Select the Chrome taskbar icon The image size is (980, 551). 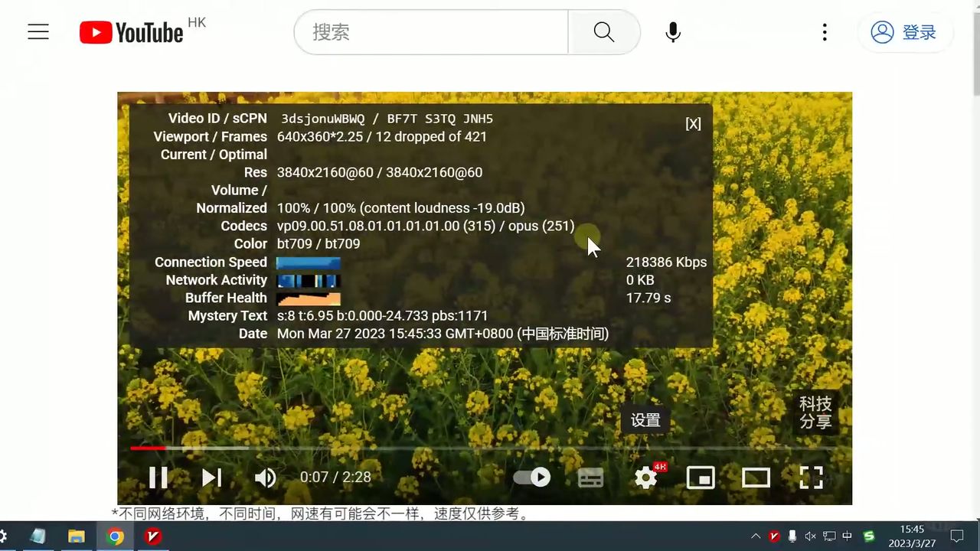point(115,536)
